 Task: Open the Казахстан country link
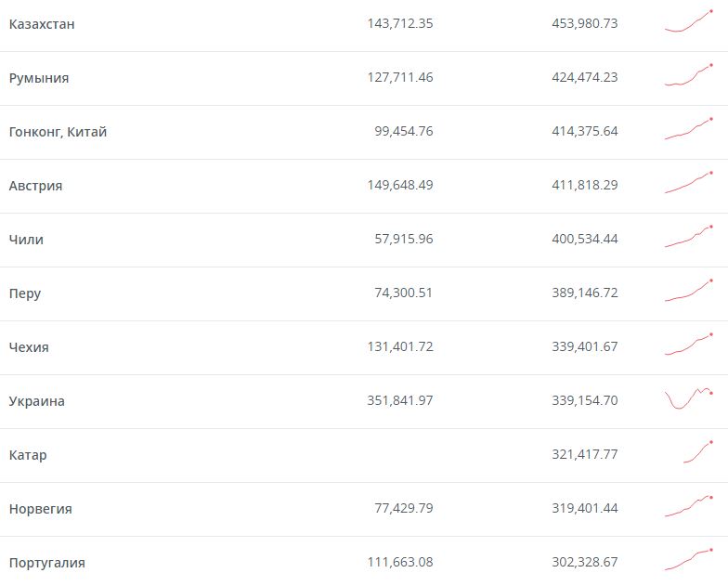42,24
